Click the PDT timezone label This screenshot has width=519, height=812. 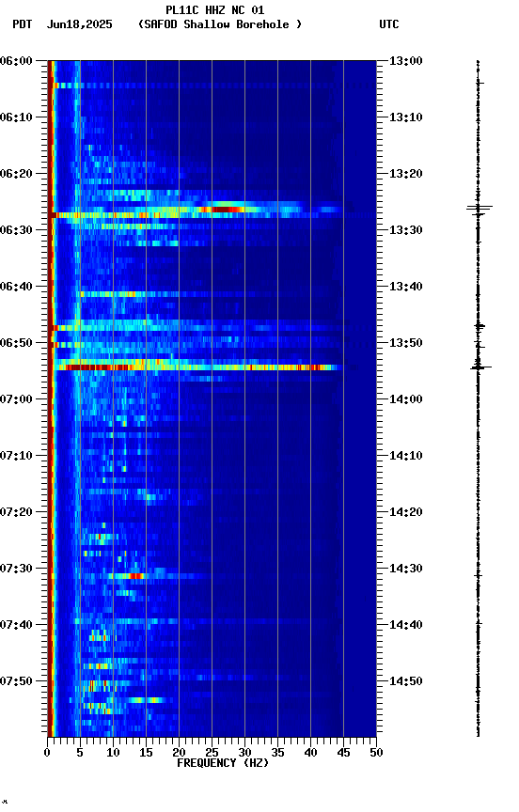(x=22, y=24)
